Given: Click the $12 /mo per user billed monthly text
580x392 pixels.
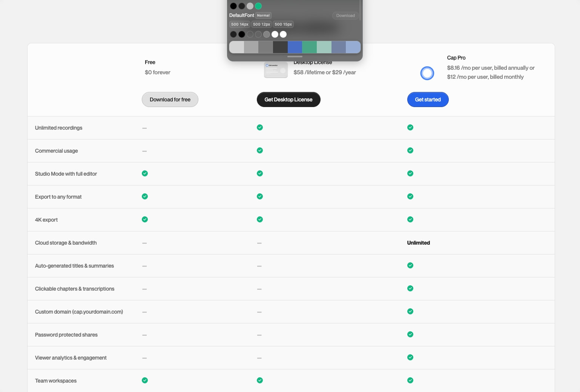Looking at the screenshot, I should click(485, 77).
